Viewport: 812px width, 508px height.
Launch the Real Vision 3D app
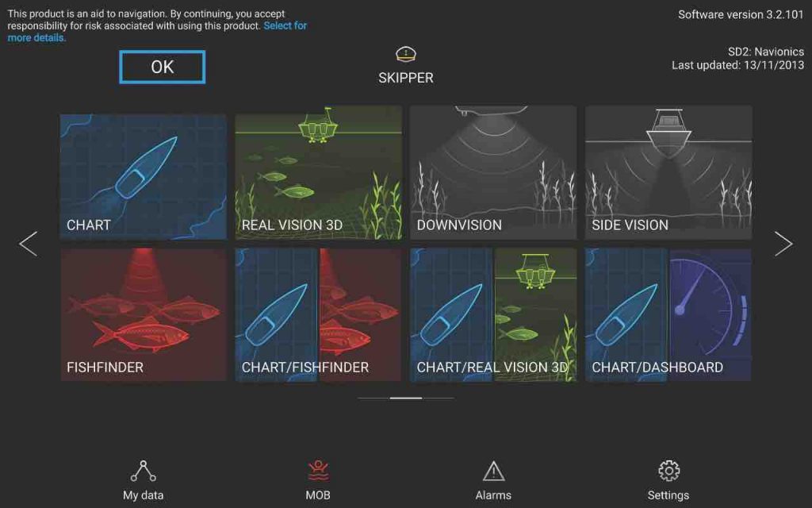coord(319,172)
